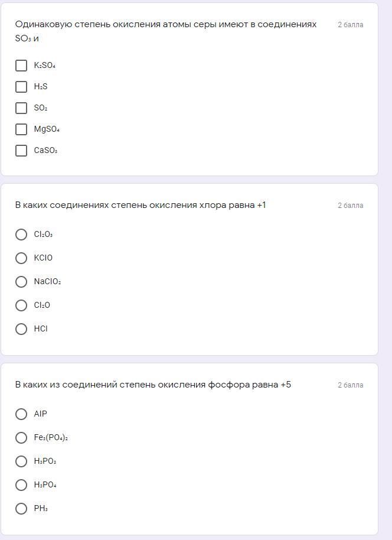
Task: Select the H₃PO₄ answer
Action: [21, 485]
